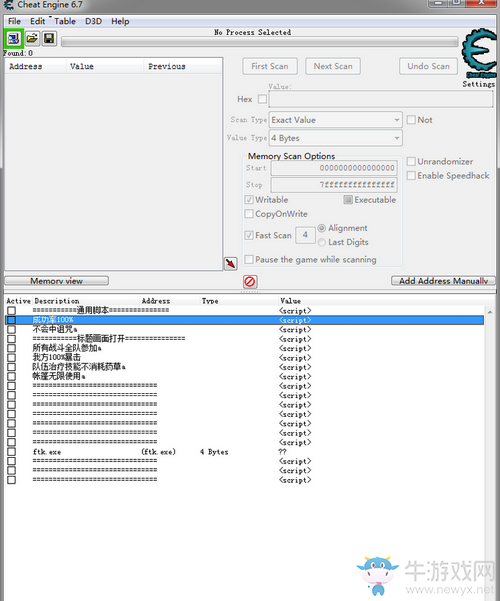Click the Undo Scan button
The width and height of the screenshot is (500, 601).
[428, 66]
